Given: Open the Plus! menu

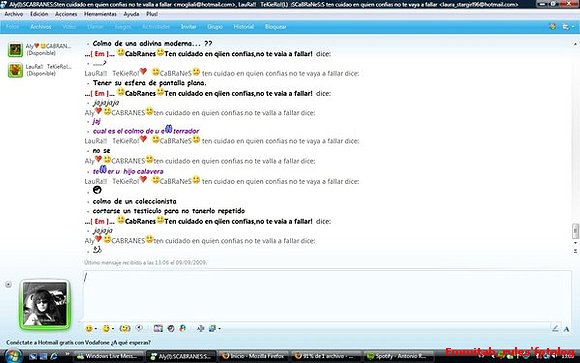Looking at the screenshot, I should [x=152, y=14].
